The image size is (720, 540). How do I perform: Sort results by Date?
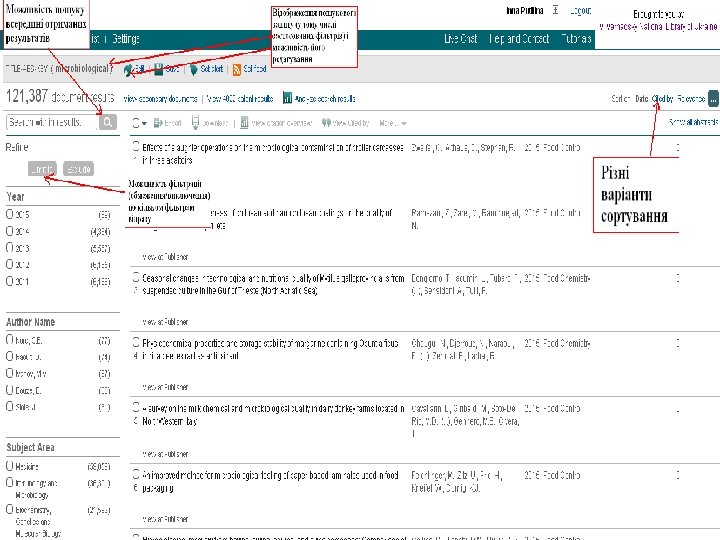(x=641, y=99)
